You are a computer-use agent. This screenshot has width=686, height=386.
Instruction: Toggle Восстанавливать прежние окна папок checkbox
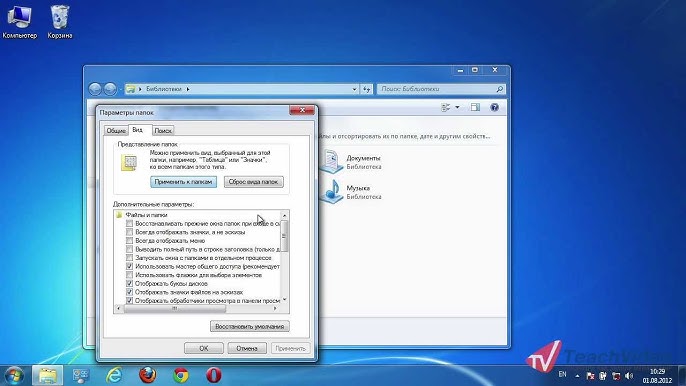pos(130,224)
